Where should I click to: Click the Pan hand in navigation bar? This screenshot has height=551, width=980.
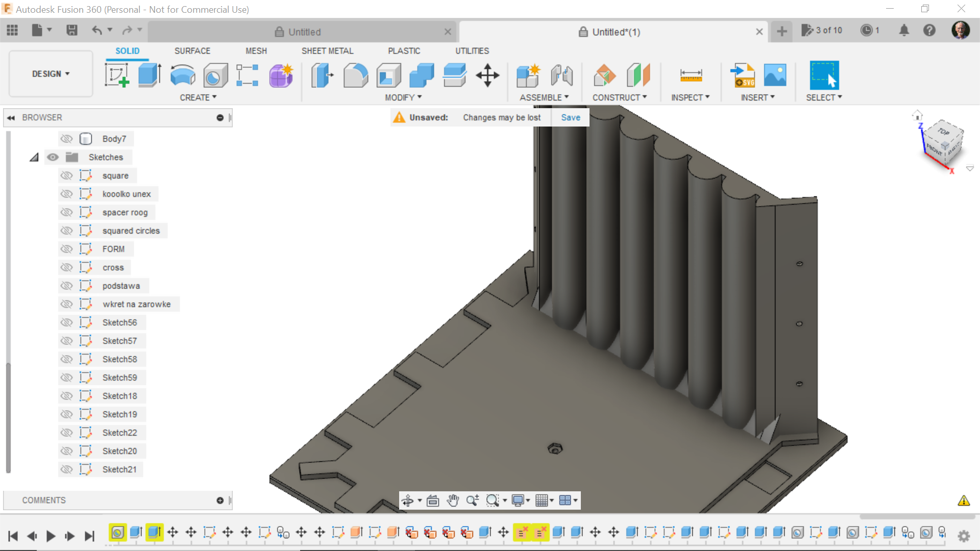pyautogui.click(x=452, y=500)
